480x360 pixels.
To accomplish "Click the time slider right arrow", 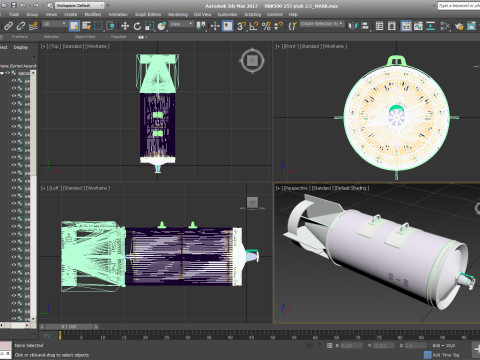I will coord(96,327).
